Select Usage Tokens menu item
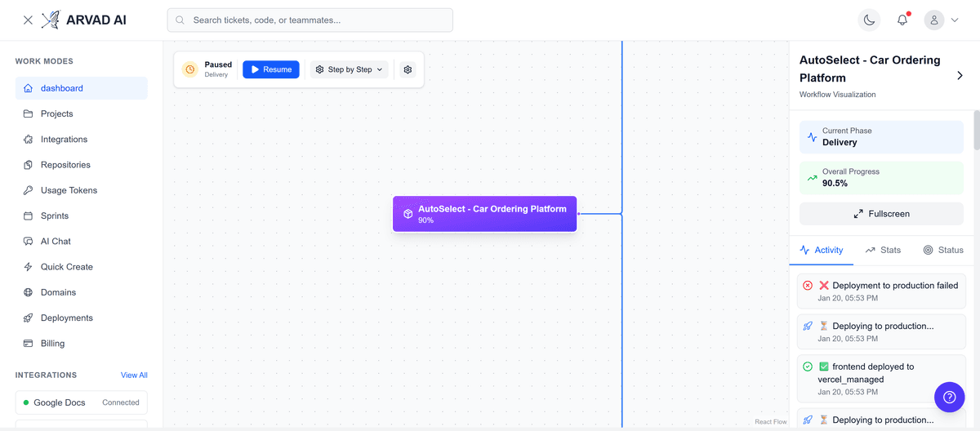The height and width of the screenshot is (431, 980). pos(82,190)
